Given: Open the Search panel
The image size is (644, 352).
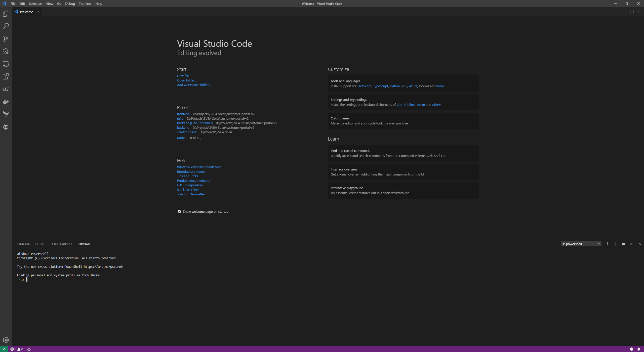Looking at the screenshot, I should point(6,26).
